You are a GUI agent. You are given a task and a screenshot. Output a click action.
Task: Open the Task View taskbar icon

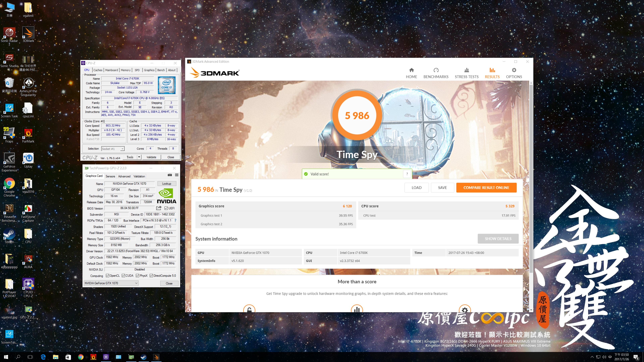(30, 357)
